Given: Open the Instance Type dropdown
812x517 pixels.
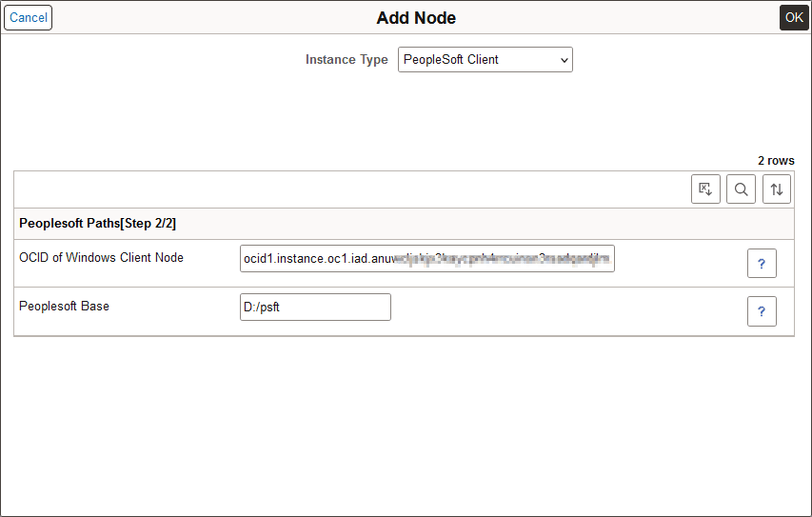Looking at the screenshot, I should (485, 60).
